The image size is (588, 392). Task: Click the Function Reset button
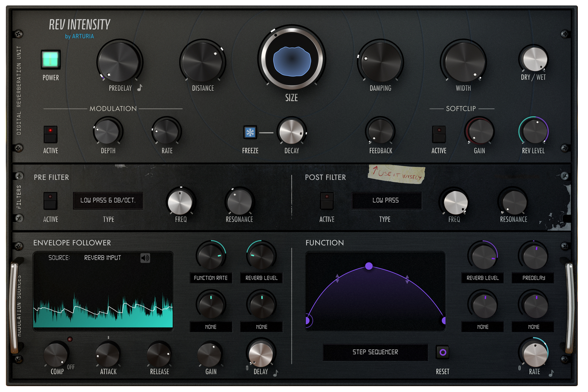coord(443,352)
